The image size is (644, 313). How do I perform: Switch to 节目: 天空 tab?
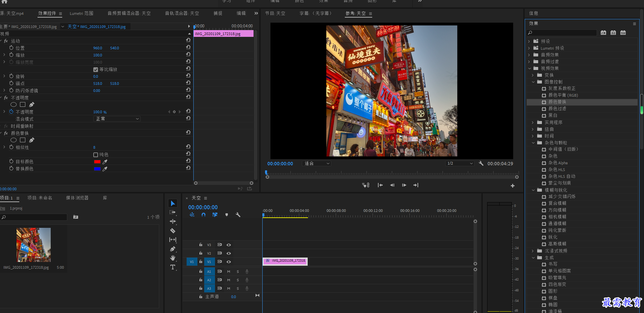click(x=275, y=14)
